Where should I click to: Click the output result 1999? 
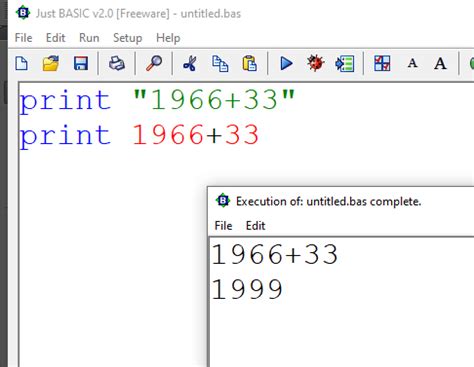(247, 289)
